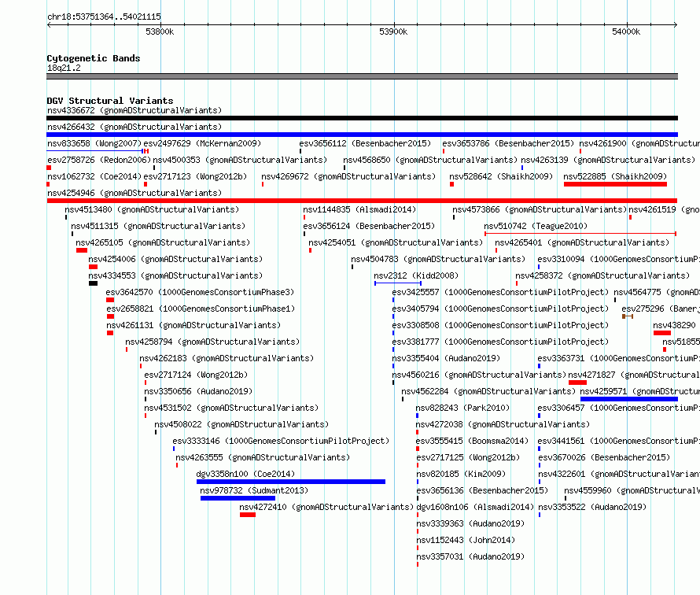Click the long red bar of nsv4254946
This screenshot has width=700, height=595.
click(x=362, y=201)
